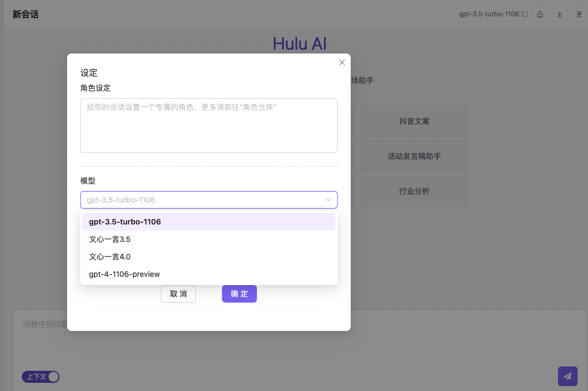Close the 设定 dialog with the X

(341, 62)
